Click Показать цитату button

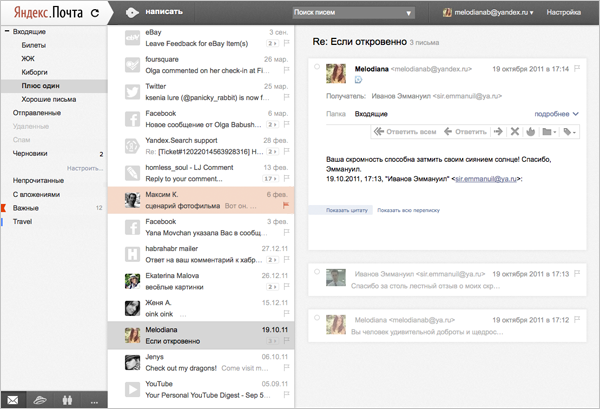(x=341, y=210)
